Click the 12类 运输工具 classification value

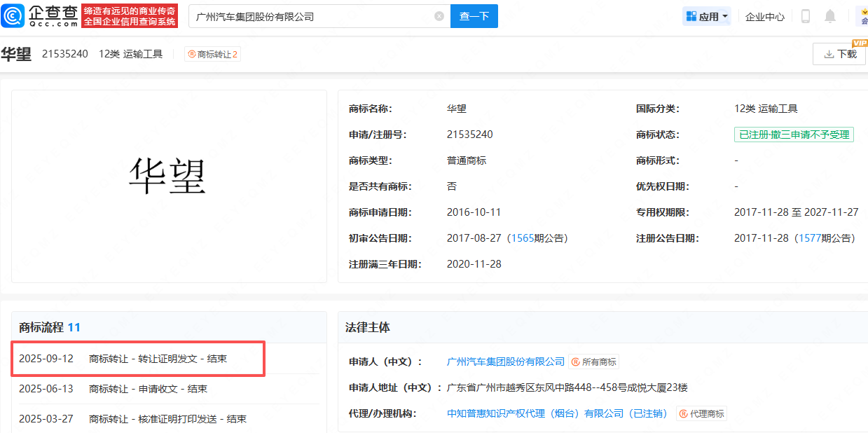[766, 109]
